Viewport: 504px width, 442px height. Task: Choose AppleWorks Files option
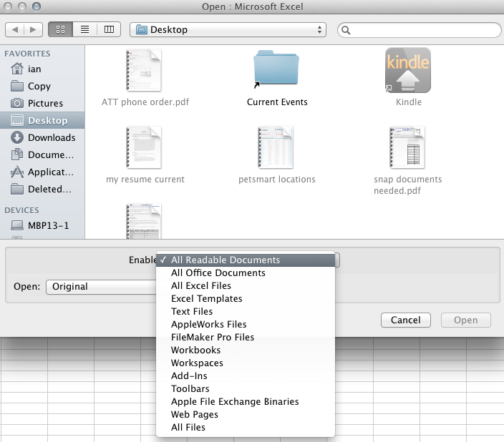[x=246, y=324]
